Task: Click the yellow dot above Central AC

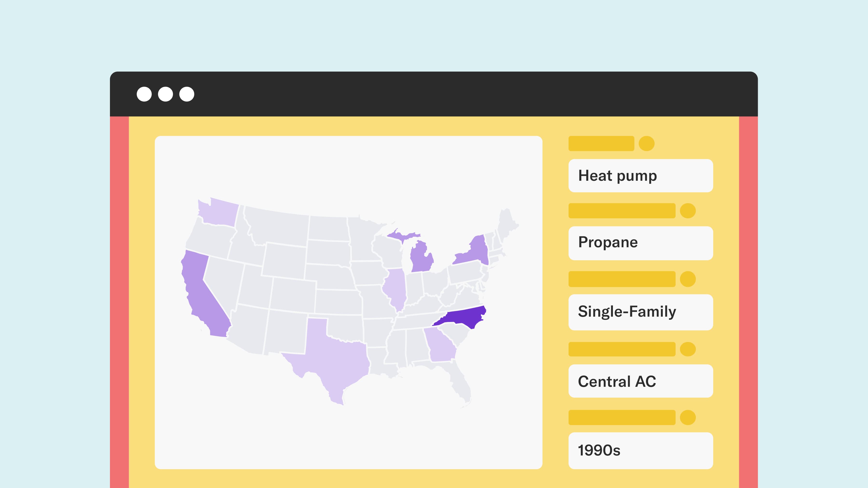Action: coord(688,349)
